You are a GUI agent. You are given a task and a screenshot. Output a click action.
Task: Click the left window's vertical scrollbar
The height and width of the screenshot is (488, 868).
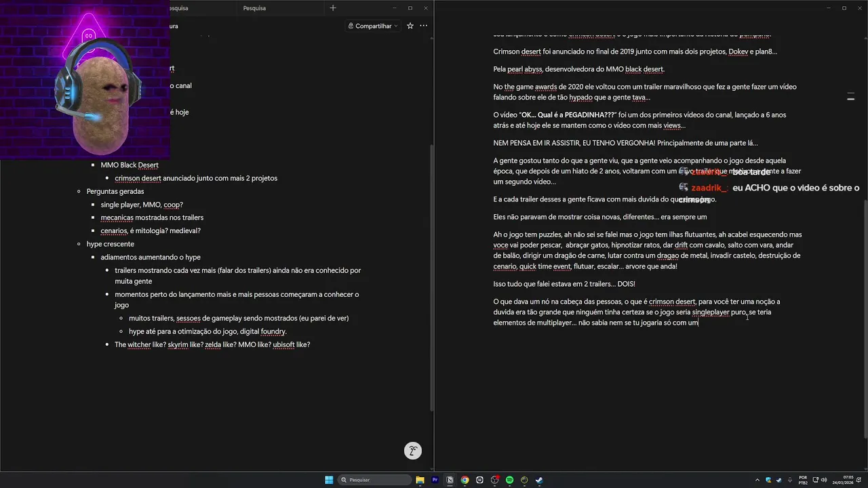click(432, 278)
